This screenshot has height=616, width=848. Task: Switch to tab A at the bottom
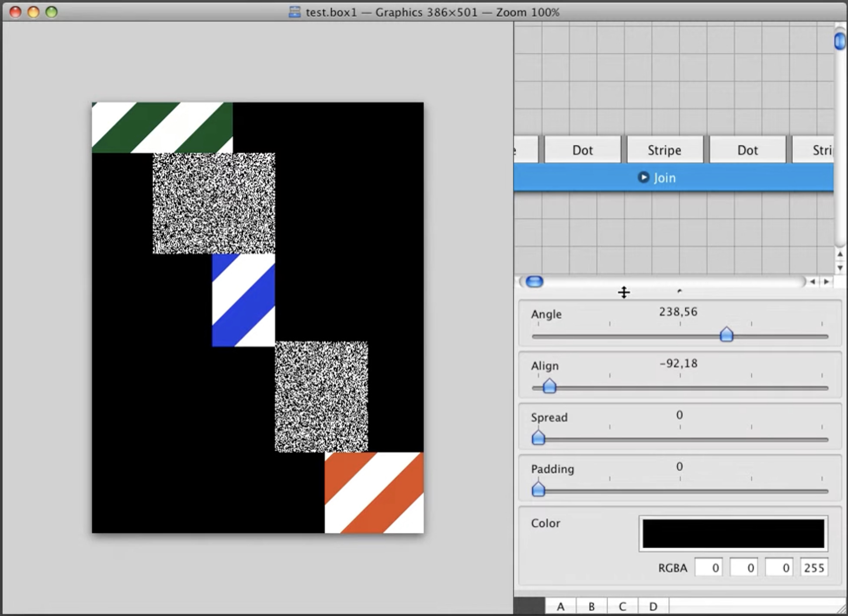coord(561,606)
